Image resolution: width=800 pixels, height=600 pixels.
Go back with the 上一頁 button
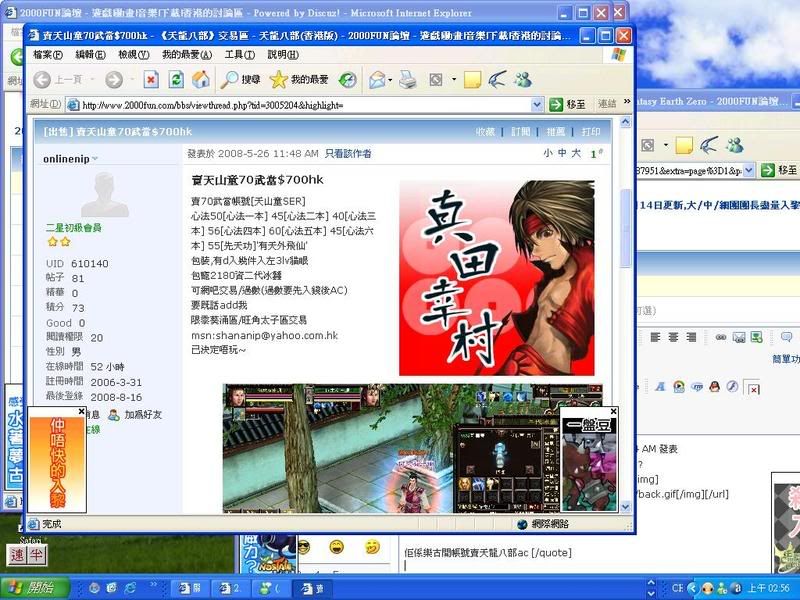pos(58,80)
